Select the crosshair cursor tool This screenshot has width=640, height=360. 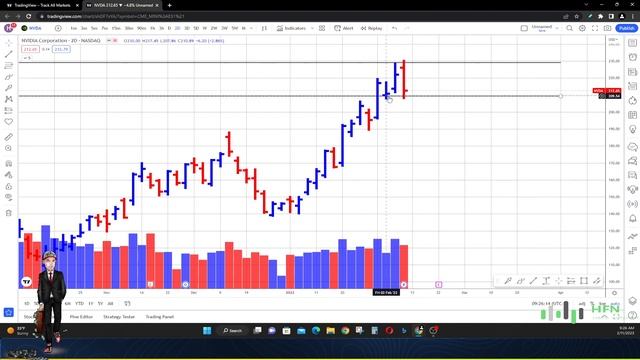point(9,42)
